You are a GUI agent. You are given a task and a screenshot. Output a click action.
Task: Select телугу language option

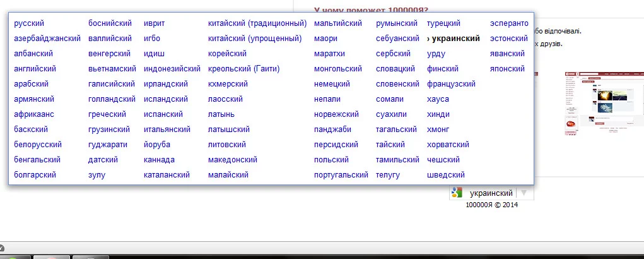click(x=388, y=175)
